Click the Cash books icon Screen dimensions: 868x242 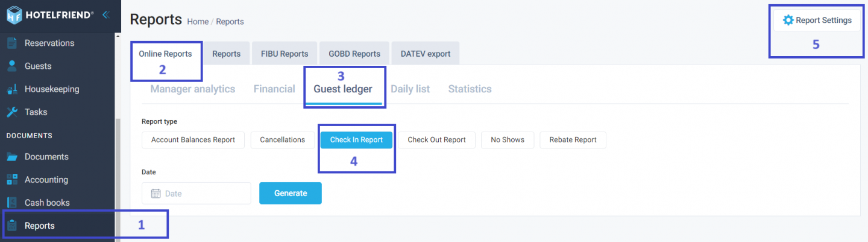[x=12, y=202]
